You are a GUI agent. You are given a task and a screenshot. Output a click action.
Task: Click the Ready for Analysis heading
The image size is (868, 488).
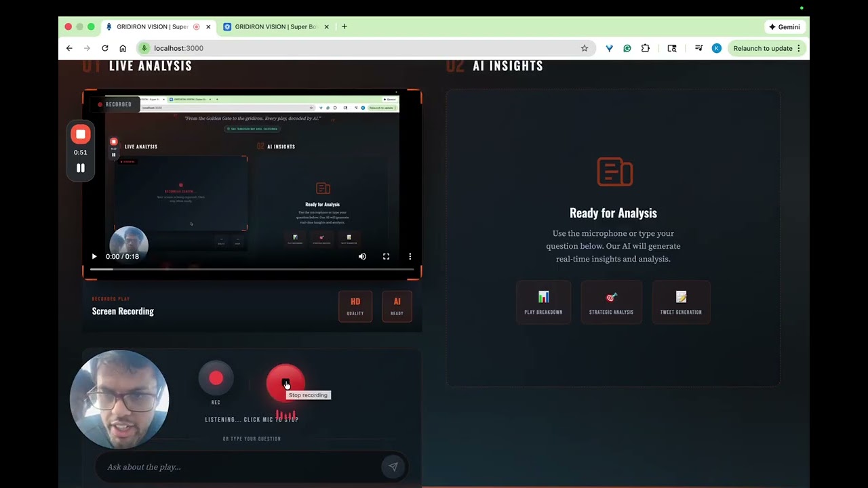coord(613,213)
